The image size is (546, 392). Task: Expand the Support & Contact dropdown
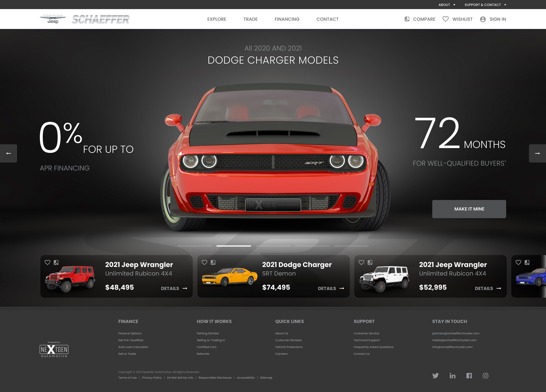tap(485, 5)
